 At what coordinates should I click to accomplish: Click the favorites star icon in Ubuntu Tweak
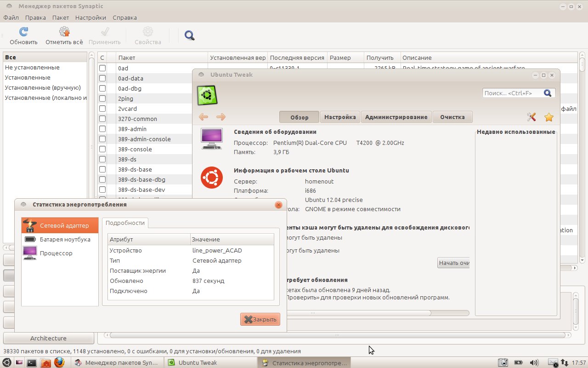click(x=549, y=117)
